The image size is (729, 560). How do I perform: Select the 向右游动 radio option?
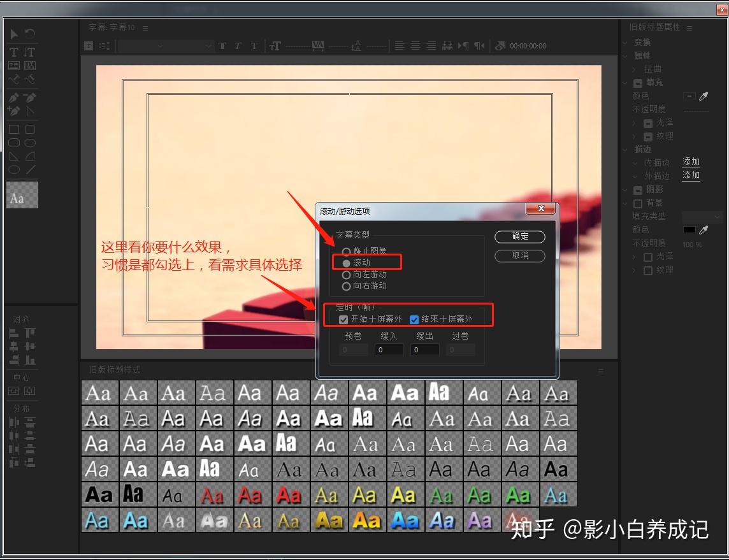pyautogui.click(x=346, y=286)
